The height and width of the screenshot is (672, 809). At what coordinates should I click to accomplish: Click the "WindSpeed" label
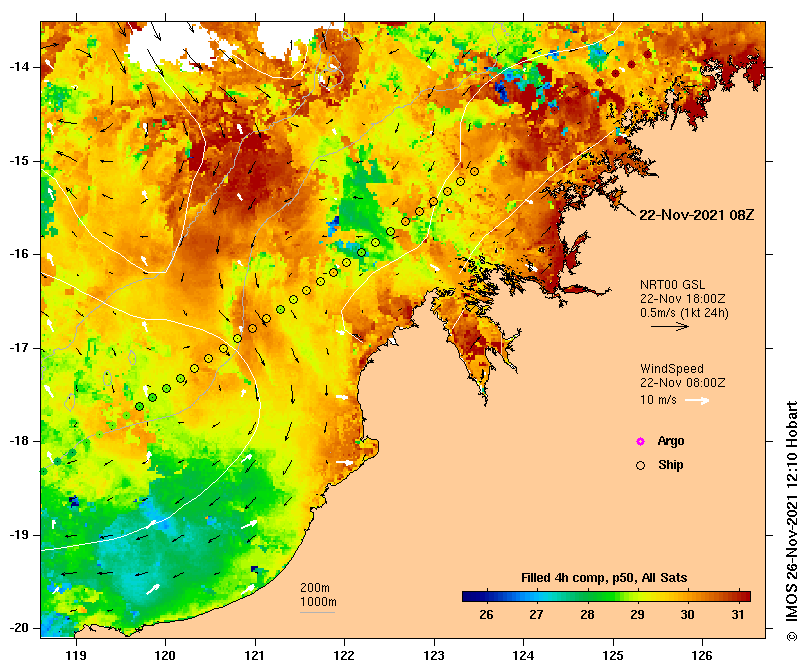click(x=672, y=369)
